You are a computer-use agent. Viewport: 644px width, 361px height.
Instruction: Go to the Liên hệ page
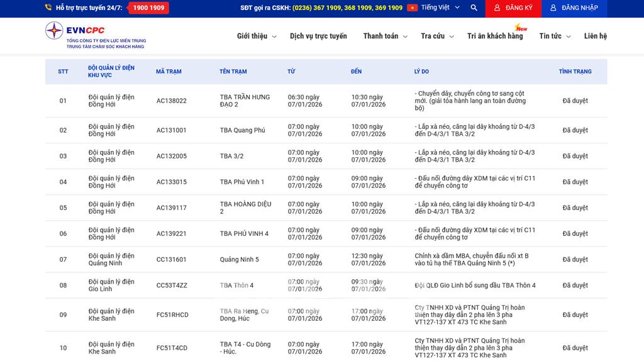click(x=595, y=36)
